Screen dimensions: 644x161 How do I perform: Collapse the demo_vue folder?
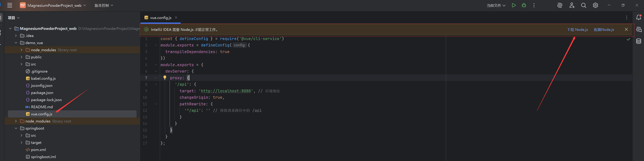(16, 43)
